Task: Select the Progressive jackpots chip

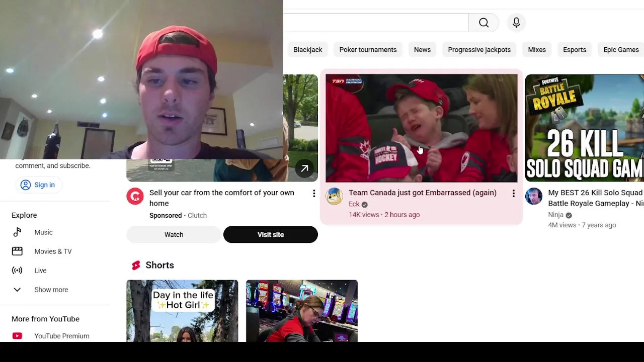Action: click(479, 50)
